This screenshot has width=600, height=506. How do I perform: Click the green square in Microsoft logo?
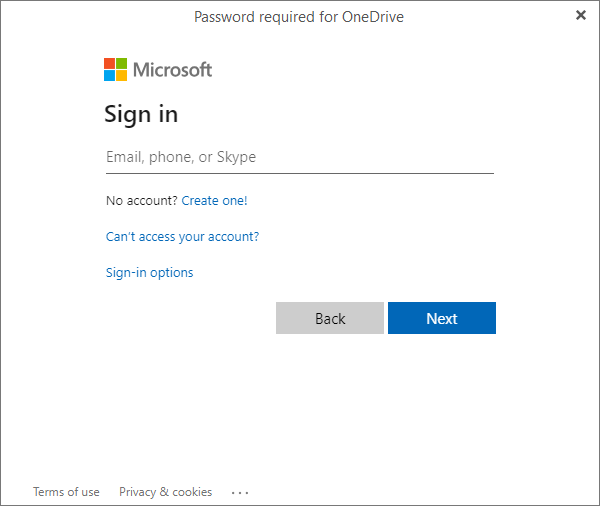pyautogui.click(x=122, y=63)
